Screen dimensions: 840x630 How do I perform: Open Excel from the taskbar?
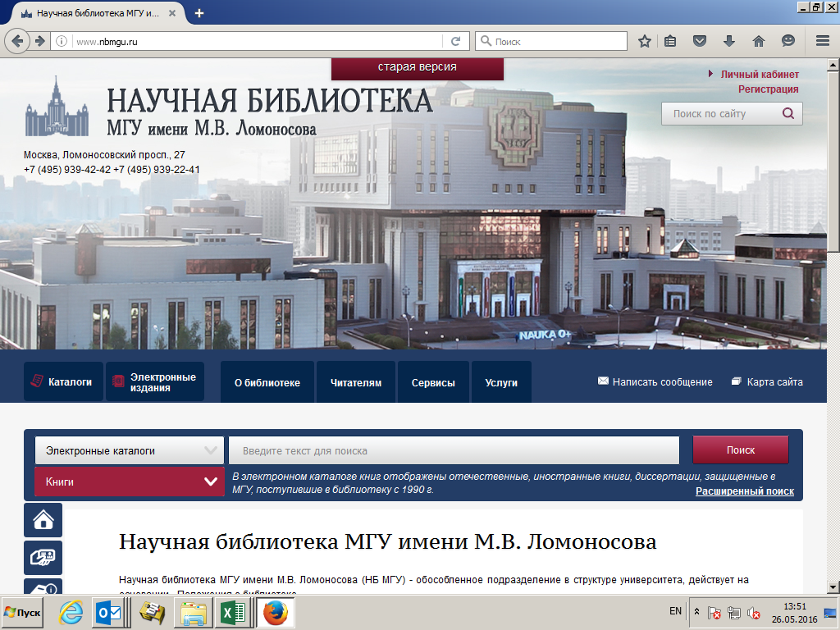tap(232, 613)
